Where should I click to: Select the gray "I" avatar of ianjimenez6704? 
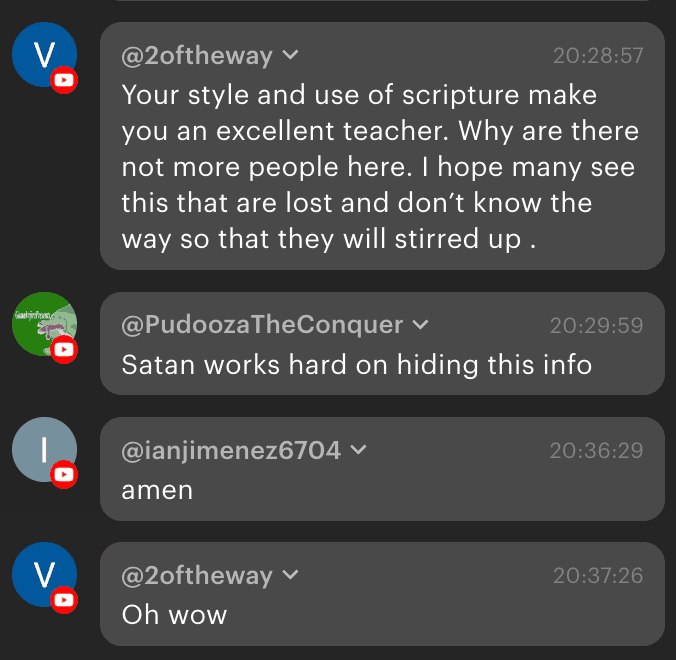point(43,450)
